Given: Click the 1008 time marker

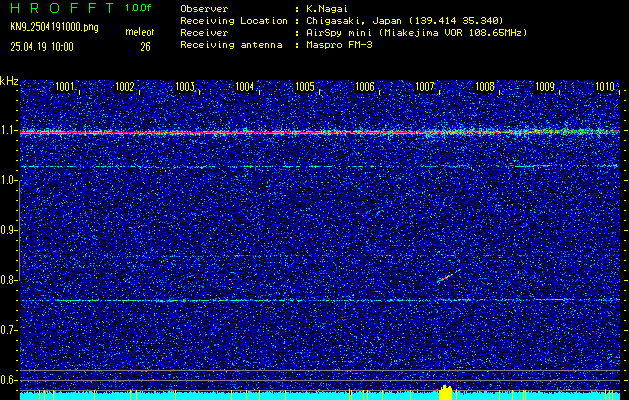Looking at the screenshot, I should (485, 87).
